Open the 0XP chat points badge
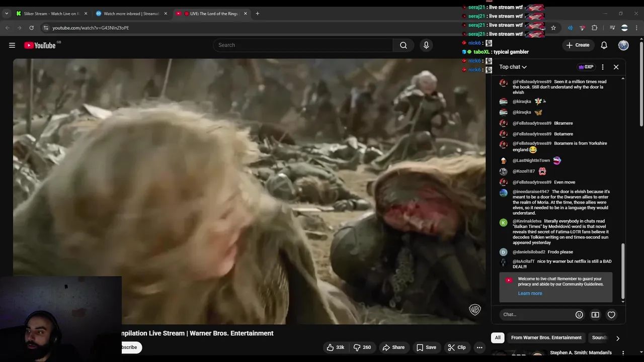This screenshot has width=644, height=362. [x=586, y=67]
